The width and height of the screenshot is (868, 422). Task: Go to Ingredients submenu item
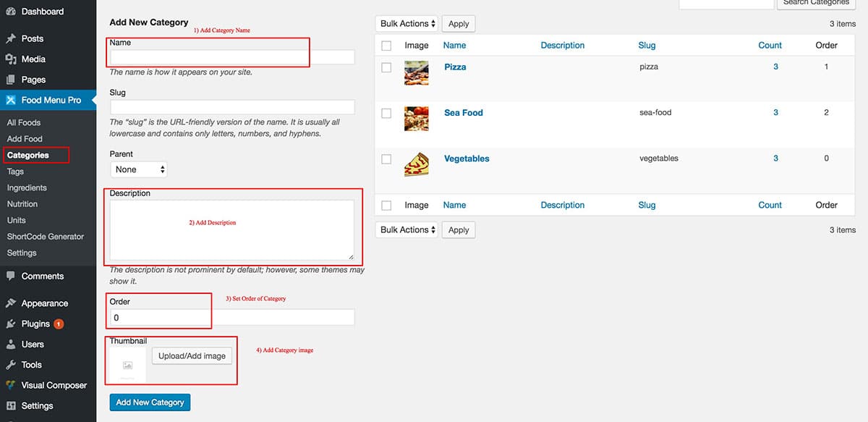27,187
